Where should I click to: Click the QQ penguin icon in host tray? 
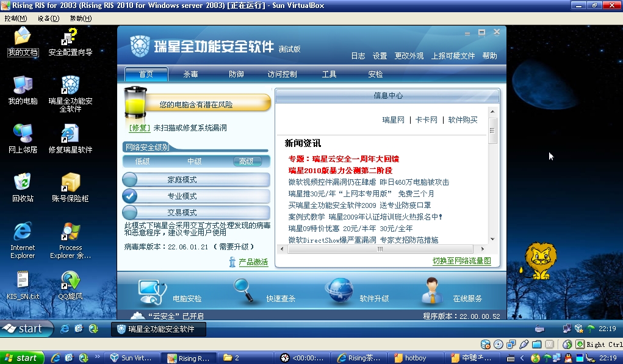[x=568, y=358]
